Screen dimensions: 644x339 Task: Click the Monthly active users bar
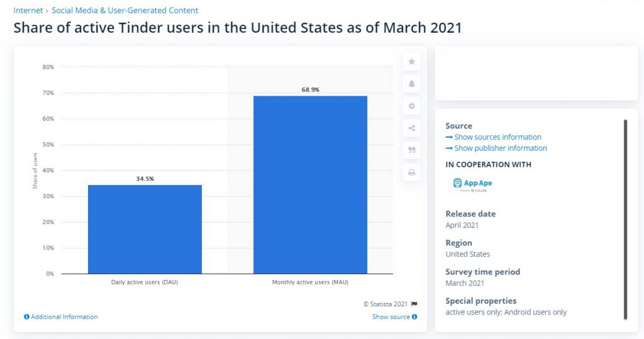310,185
